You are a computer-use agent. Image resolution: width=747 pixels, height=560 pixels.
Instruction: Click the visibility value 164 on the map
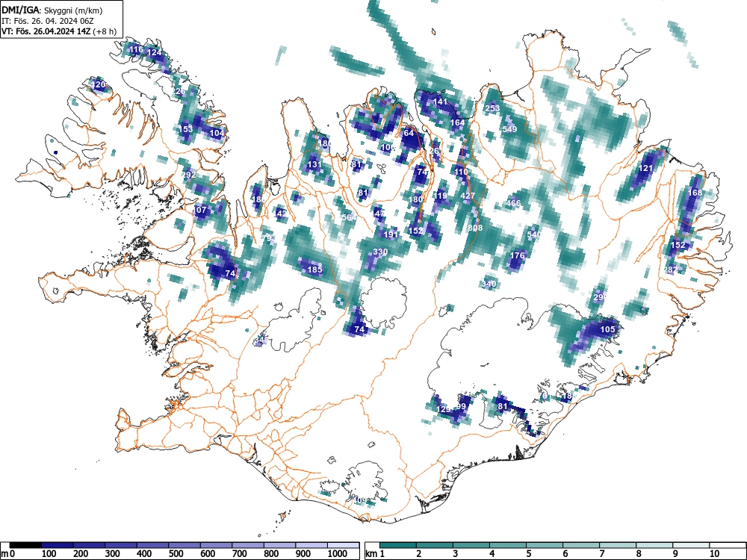point(457,122)
